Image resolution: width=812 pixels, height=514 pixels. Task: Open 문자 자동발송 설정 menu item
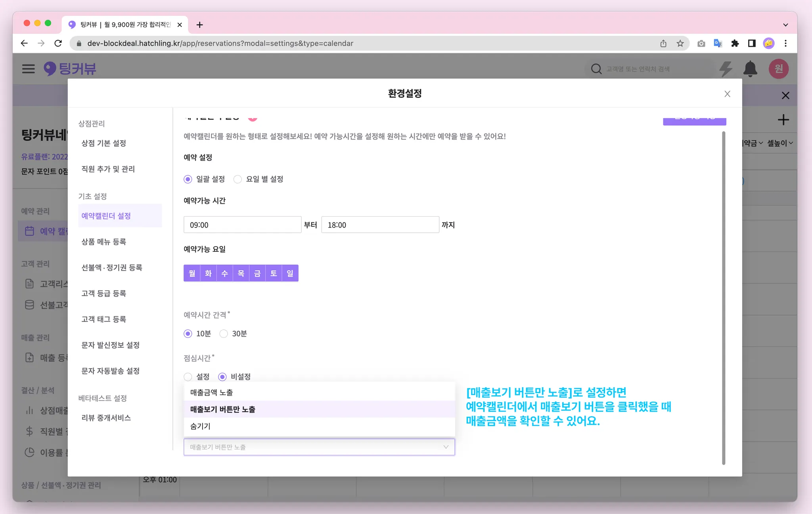point(111,371)
